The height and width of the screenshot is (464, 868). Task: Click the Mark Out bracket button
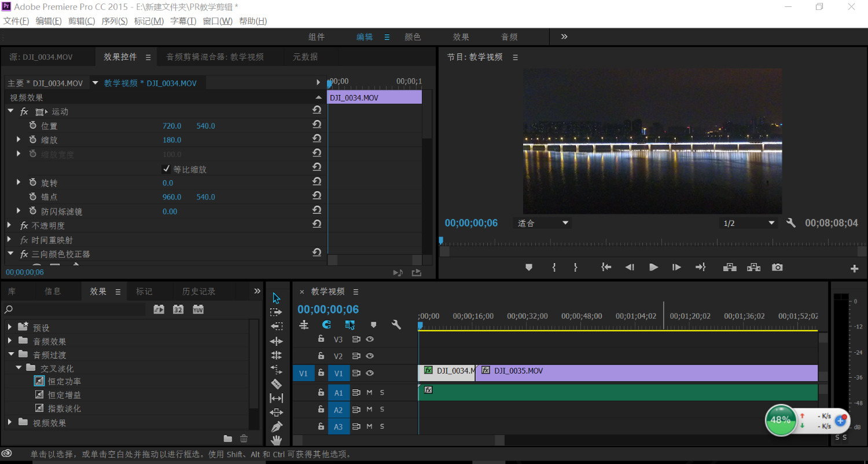(x=575, y=267)
